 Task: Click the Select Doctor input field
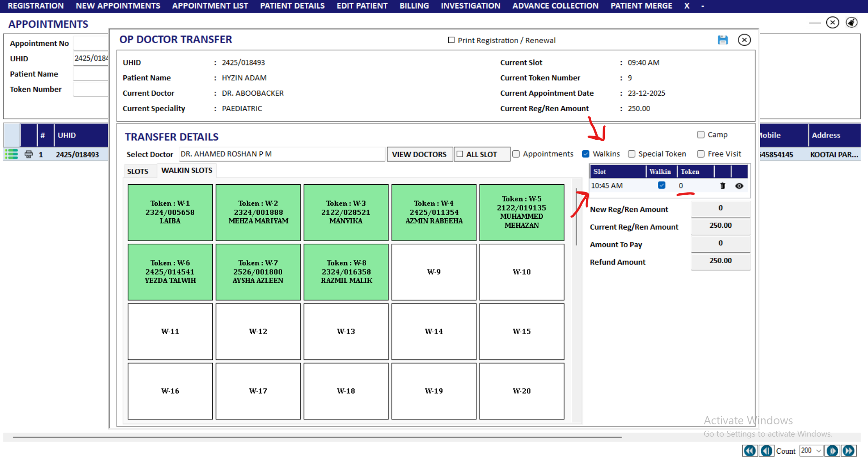point(281,154)
